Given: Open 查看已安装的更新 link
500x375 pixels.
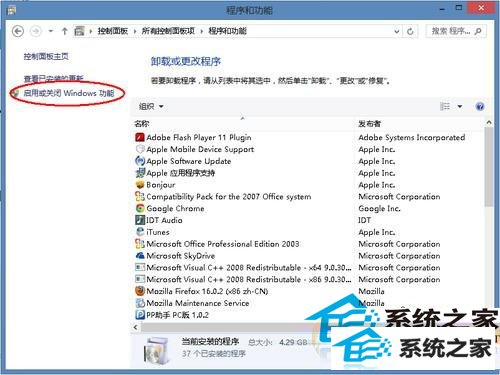Looking at the screenshot, I should (53, 79).
